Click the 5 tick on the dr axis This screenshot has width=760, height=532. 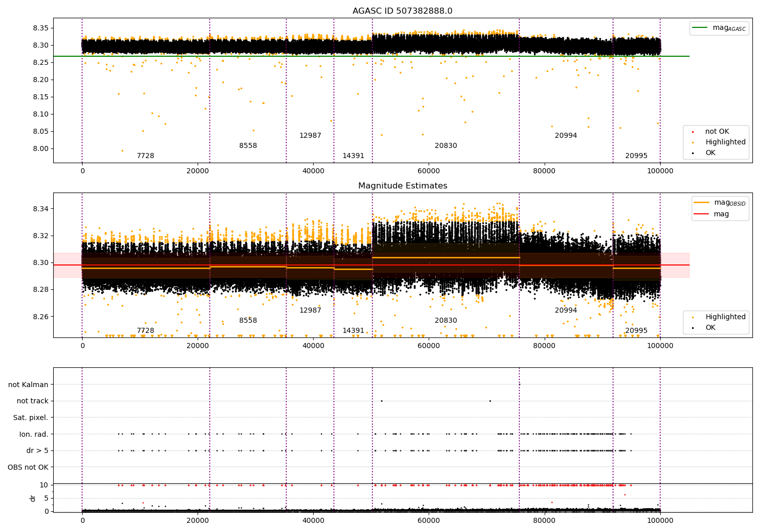tap(47, 499)
